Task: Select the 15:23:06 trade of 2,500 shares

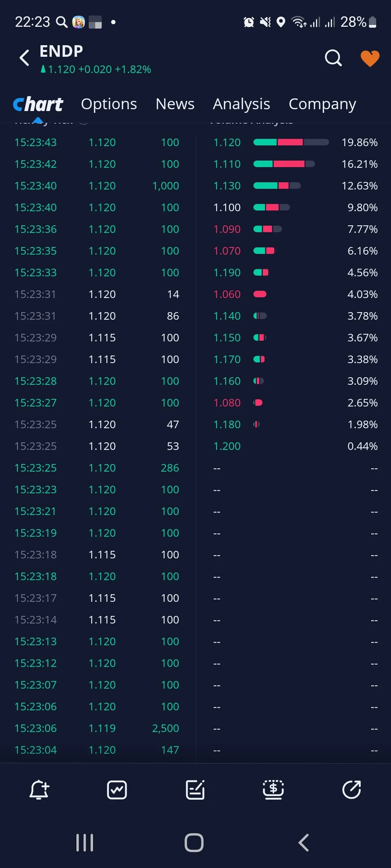Action: [97, 728]
